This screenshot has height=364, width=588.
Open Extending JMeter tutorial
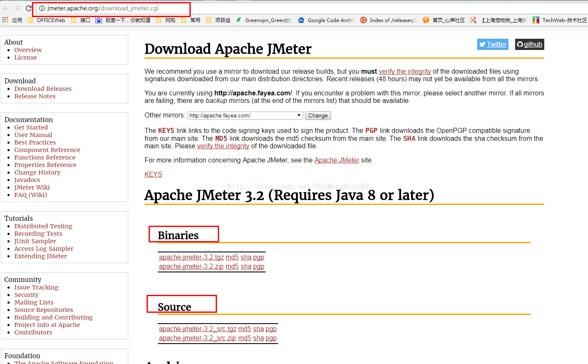tap(40, 256)
